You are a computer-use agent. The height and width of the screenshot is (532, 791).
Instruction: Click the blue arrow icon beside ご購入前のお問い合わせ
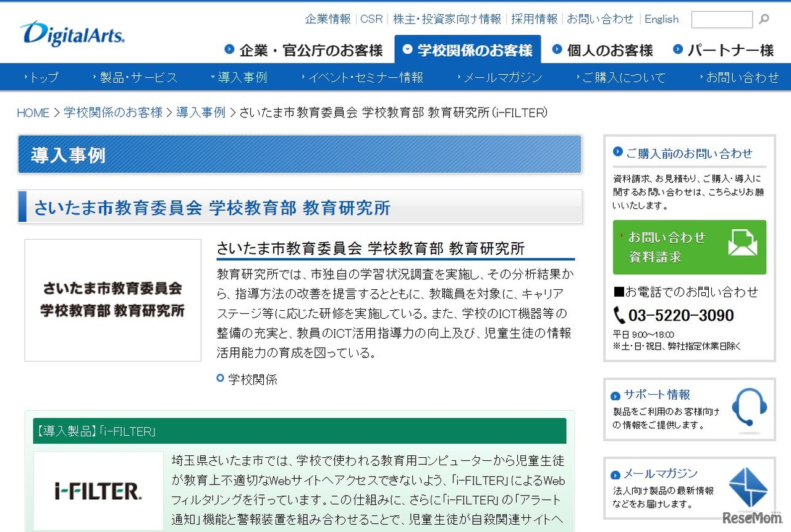tap(617, 153)
